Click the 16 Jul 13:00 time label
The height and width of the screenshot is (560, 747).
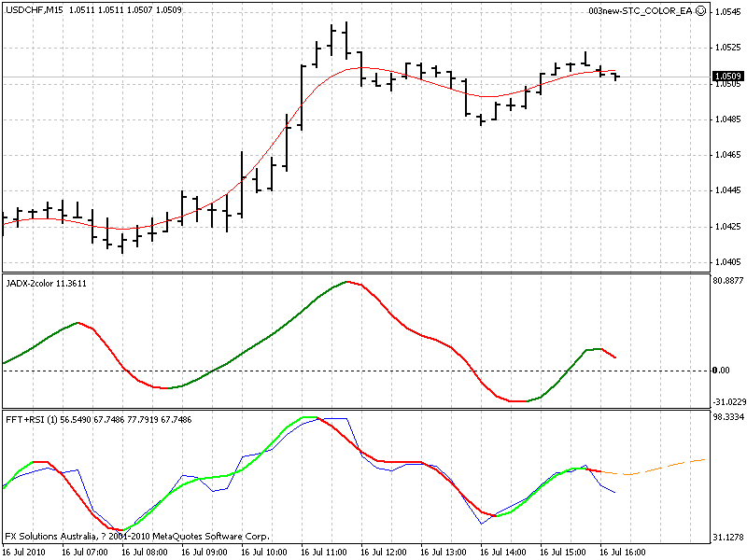[444, 553]
